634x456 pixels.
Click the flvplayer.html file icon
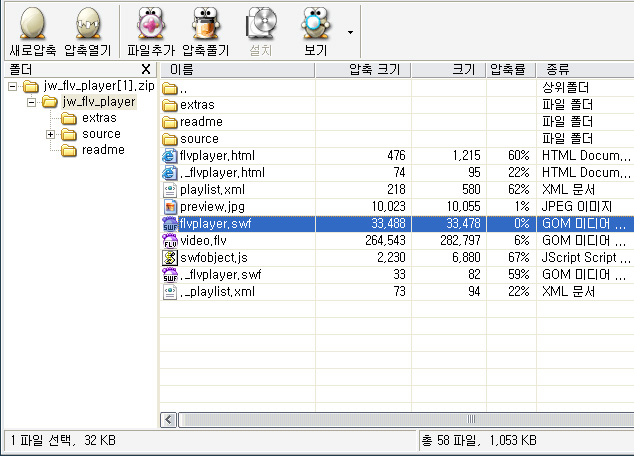coord(170,156)
